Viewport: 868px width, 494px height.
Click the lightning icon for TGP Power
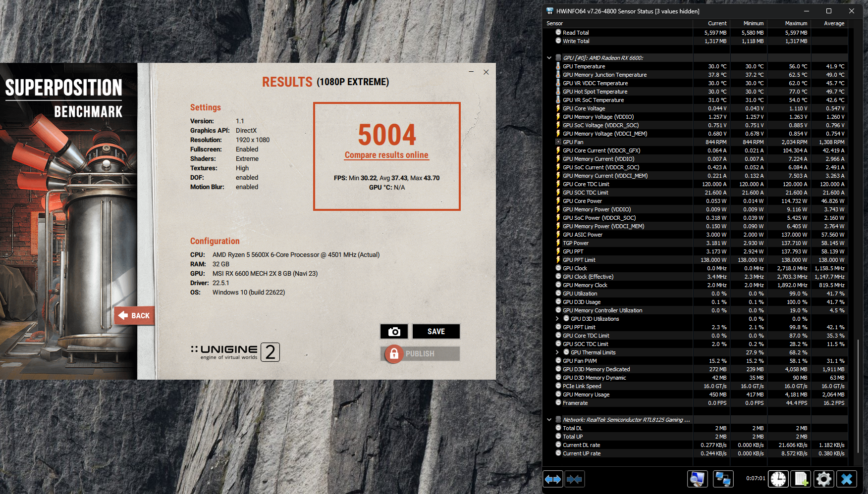[x=558, y=243]
